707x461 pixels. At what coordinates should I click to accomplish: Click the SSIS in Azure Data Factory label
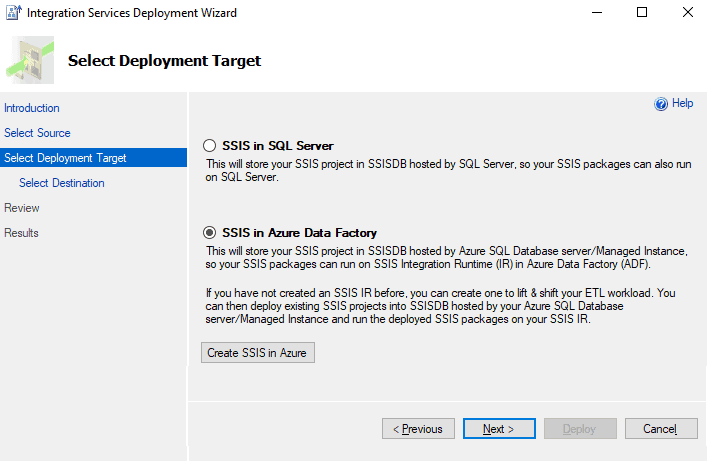click(299, 233)
